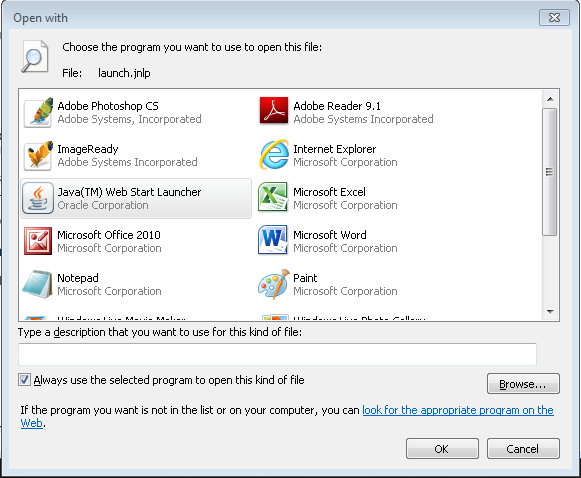Click the Browse... button
The image size is (581, 478).
click(523, 384)
